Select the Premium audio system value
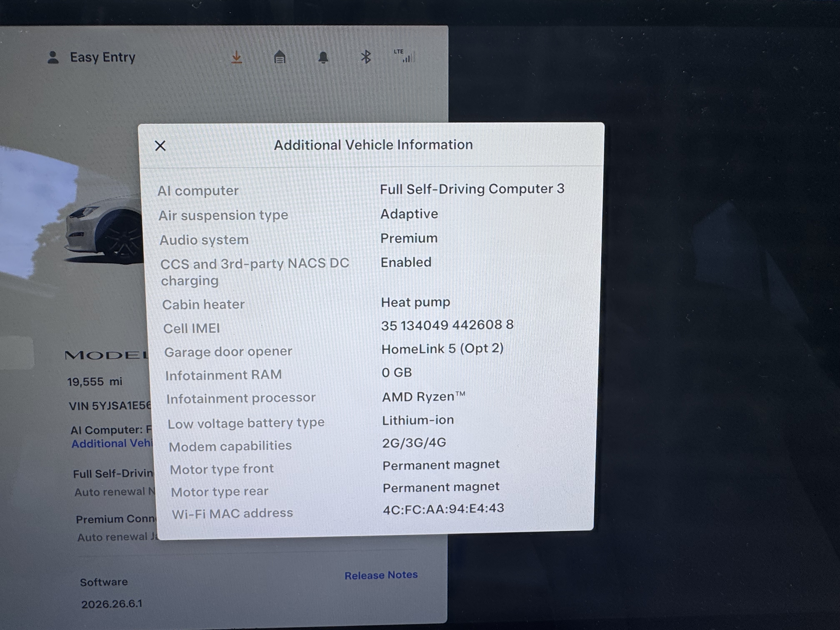 tap(409, 238)
